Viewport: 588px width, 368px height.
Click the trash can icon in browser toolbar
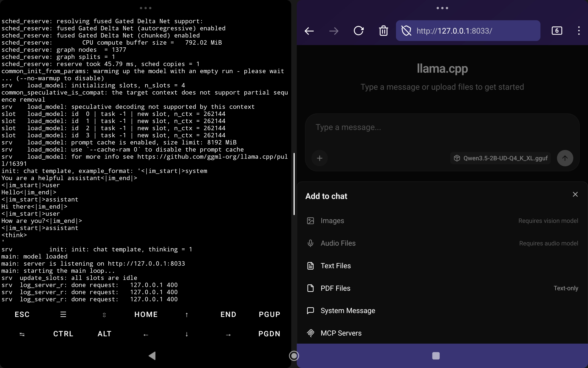tap(383, 31)
